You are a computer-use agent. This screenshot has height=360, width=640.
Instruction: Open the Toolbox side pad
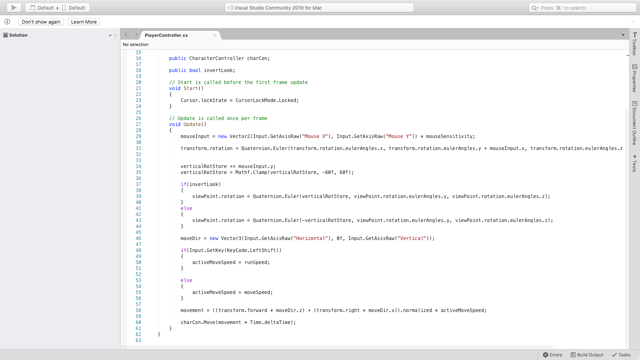(x=635, y=44)
